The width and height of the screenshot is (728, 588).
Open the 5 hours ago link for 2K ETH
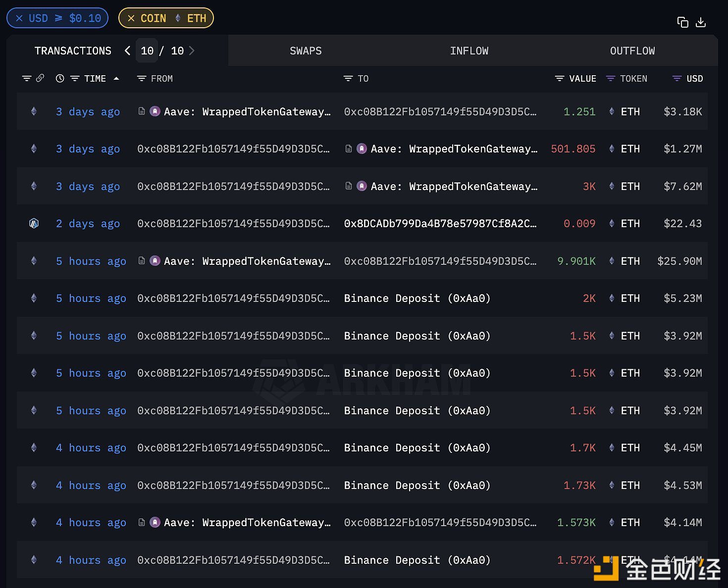[x=91, y=298]
